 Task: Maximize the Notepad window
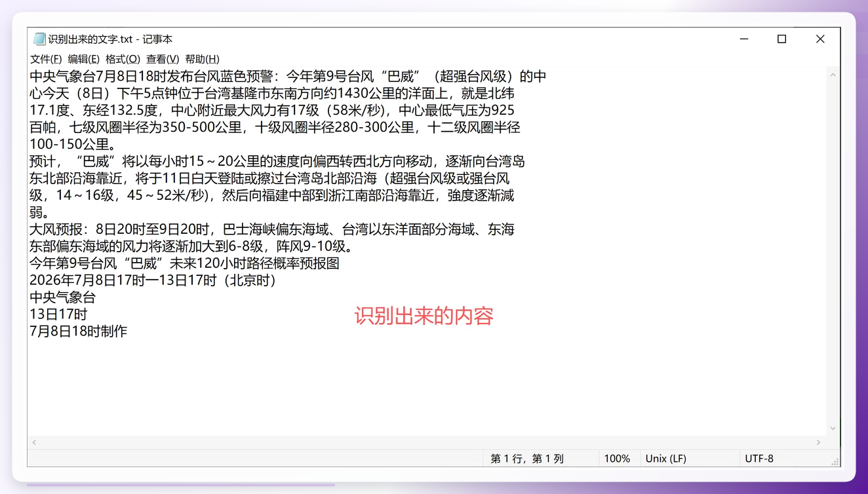click(x=781, y=39)
